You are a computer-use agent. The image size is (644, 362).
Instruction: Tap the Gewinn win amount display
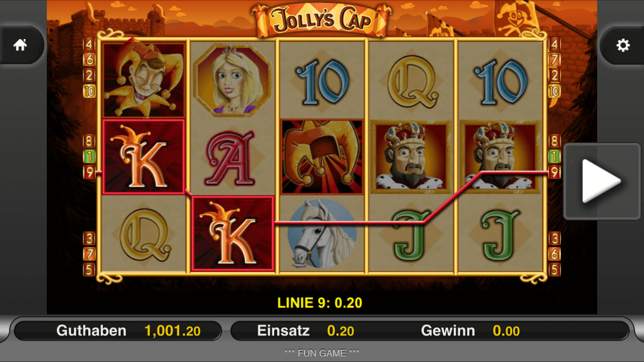pyautogui.click(x=506, y=331)
